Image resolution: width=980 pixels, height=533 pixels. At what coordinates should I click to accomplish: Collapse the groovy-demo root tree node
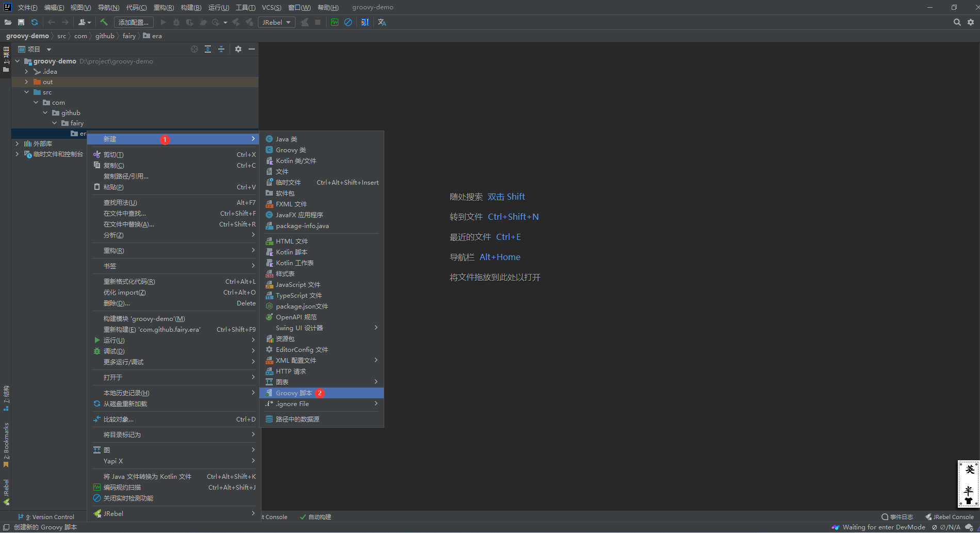pyautogui.click(x=17, y=61)
